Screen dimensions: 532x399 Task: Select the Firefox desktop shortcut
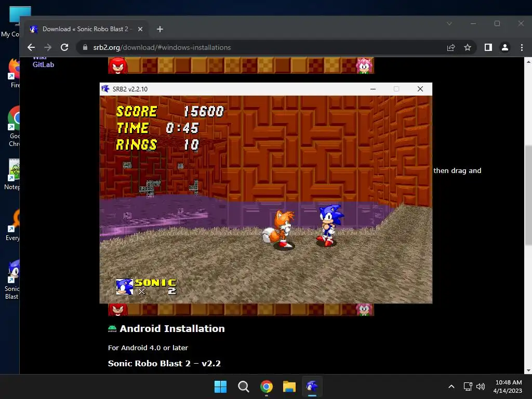coord(14,72)
